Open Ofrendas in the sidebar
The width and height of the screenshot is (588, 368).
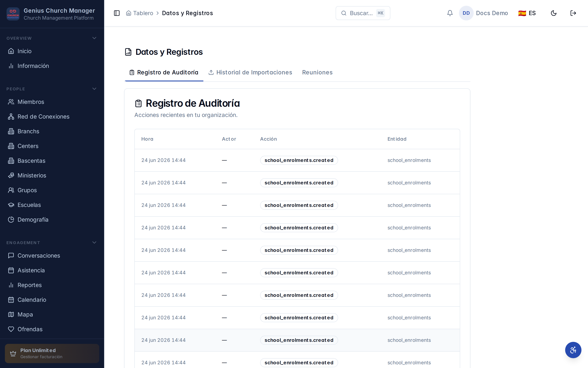[52, 329]
